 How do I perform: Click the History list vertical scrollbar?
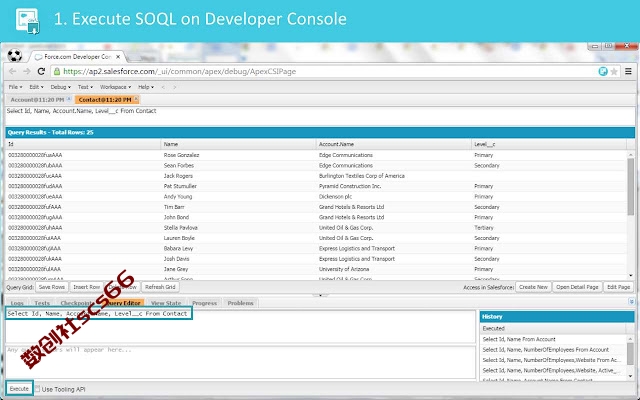pos(631,353)
